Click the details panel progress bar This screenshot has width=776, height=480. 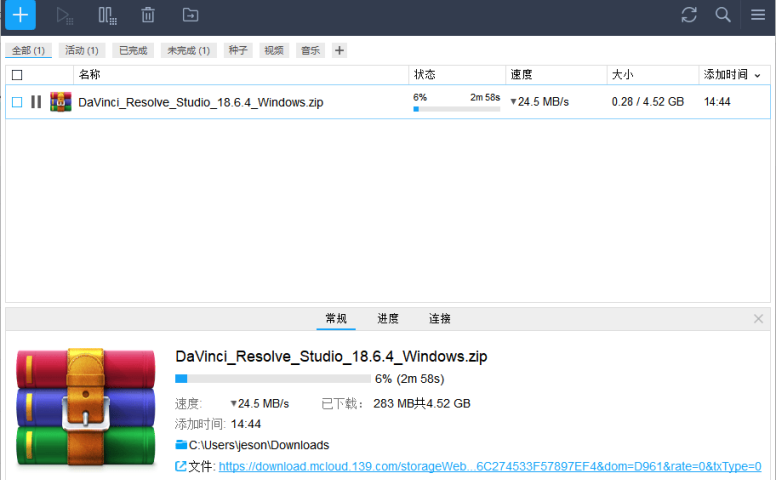(273, 379)
